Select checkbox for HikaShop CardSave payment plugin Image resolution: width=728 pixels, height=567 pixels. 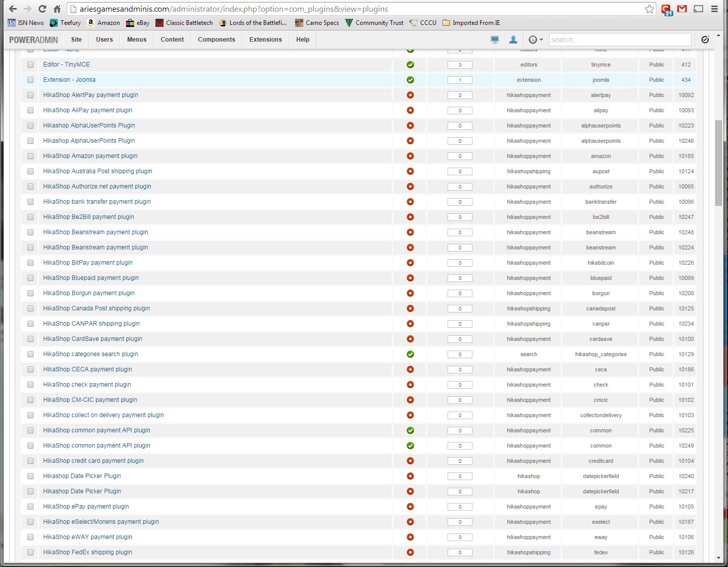(x=30, y=339)
